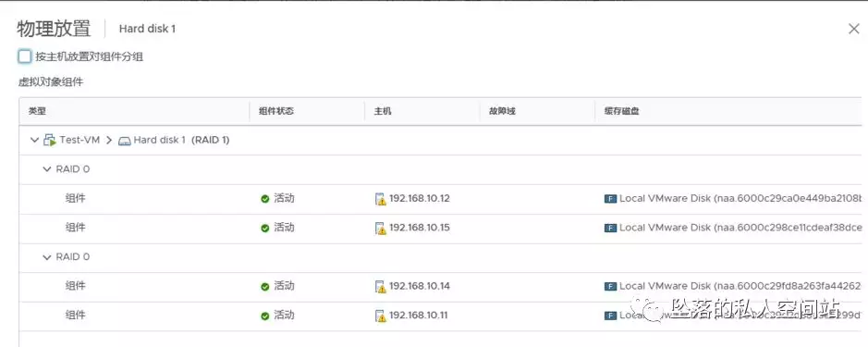Click host warning icon for 192.168.10.11
The image size is (868, 347).
coord(380,316)
